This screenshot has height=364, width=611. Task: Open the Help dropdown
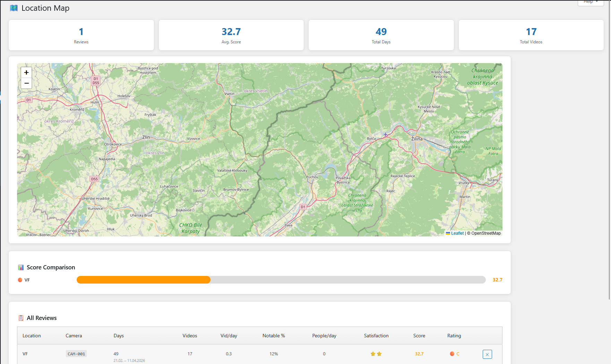[590, 2]
